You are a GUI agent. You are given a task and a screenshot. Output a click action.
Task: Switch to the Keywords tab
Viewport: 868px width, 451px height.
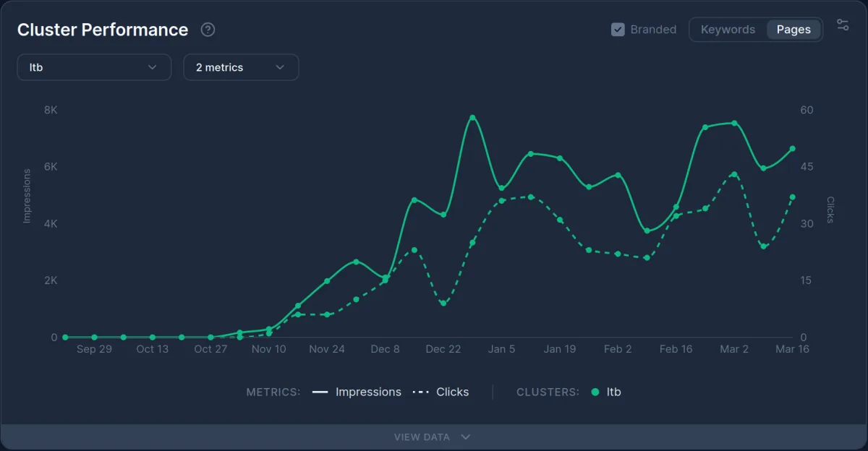pyautogui.click(x=727, y=29)
